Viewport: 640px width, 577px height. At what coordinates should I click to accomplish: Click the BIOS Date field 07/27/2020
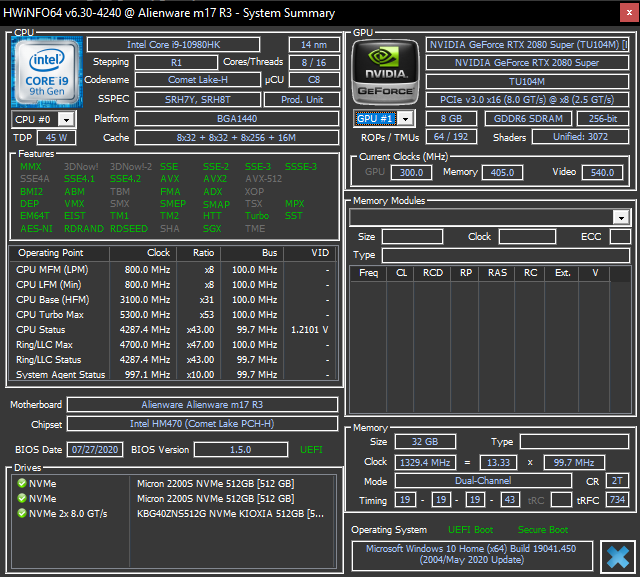point(96,449)
